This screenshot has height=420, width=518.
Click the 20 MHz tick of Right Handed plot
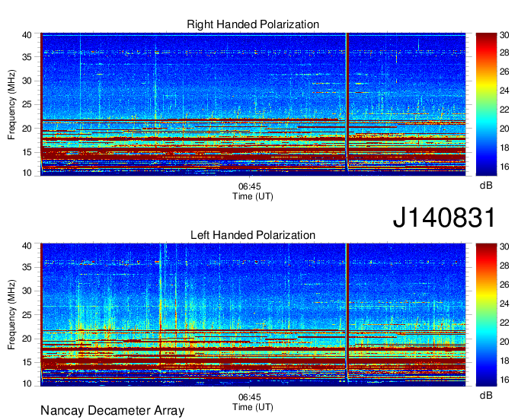pyautogui.click(x=27, y=129)
